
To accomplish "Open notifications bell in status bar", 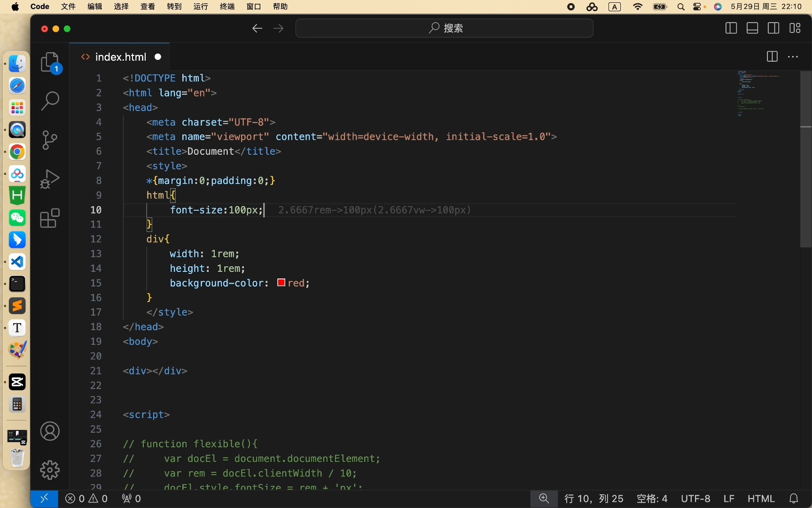I will 794,499.
